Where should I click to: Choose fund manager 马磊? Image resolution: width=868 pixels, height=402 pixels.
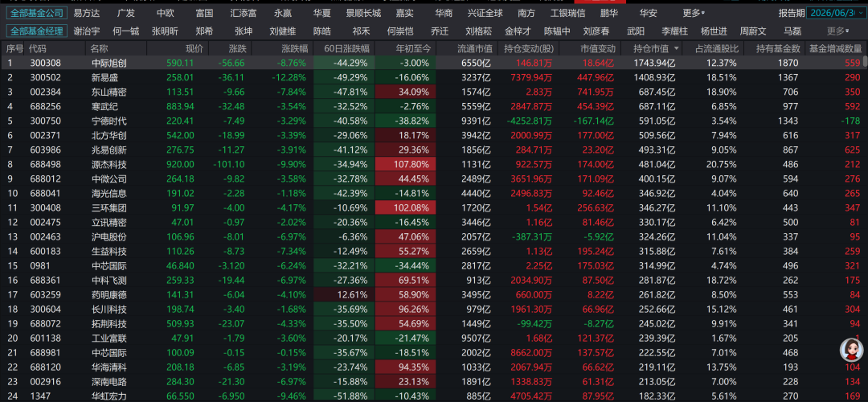(x=792, y=31)
